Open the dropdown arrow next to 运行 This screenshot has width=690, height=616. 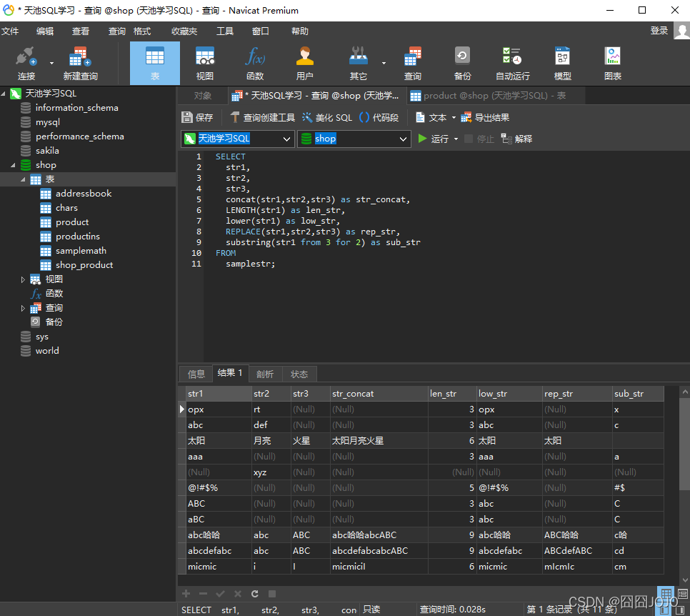tap(456, 139)
